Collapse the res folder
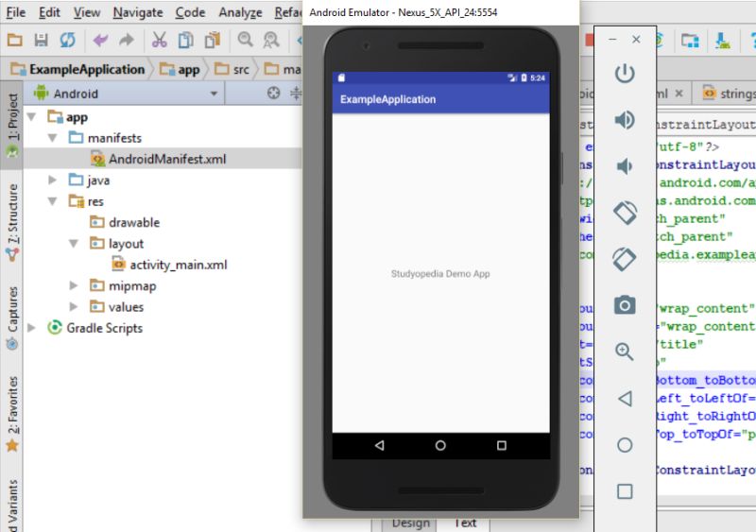 click(x=53, y=201)
